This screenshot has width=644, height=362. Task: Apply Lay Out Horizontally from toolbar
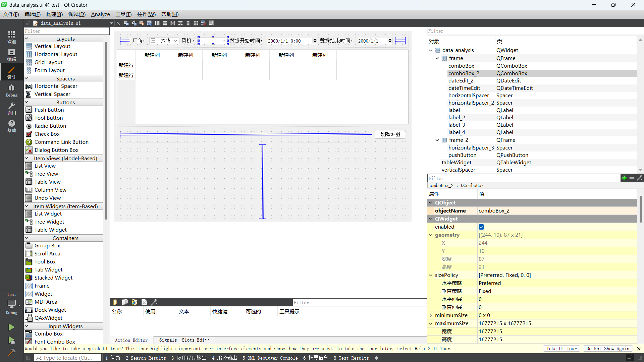pos(157,23)
